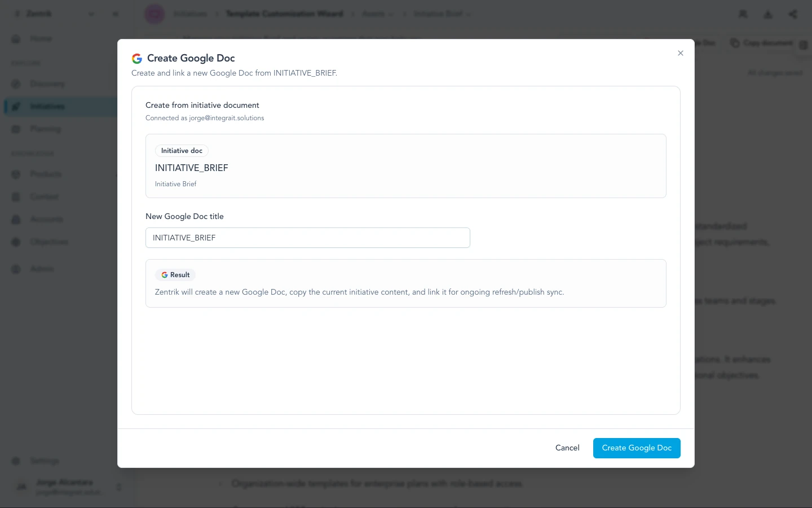Click the Admin icon in the sidebar
The height and width of the screenshot is (508, 812).
click(16, 269)
